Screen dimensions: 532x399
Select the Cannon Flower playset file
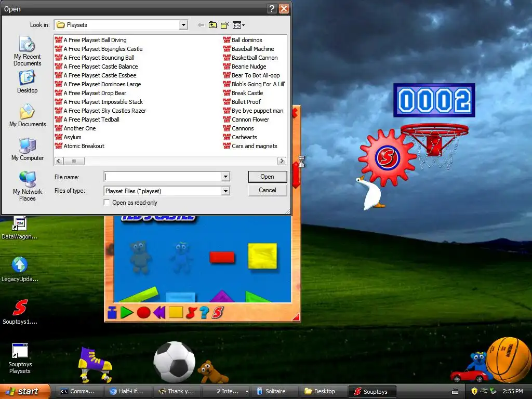pos(246,119)
